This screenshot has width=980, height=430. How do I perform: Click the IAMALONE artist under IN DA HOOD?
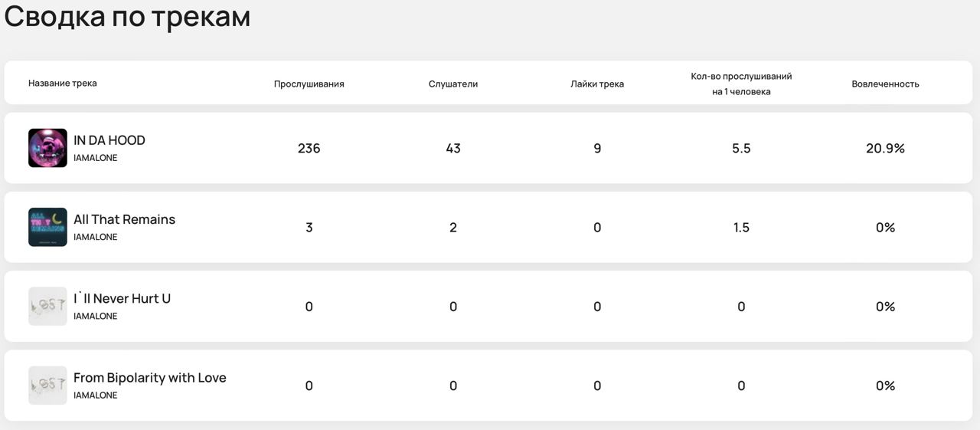(96, 158)
